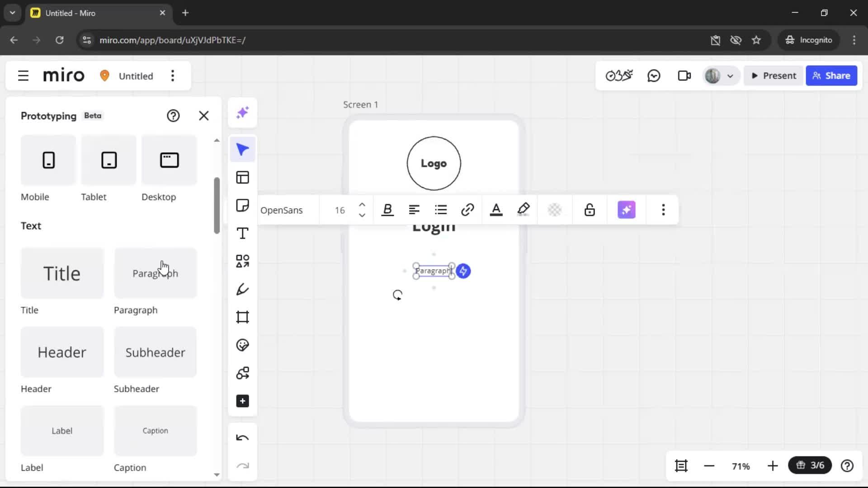Open the Miro AI sparkle tool

point(243,113)
